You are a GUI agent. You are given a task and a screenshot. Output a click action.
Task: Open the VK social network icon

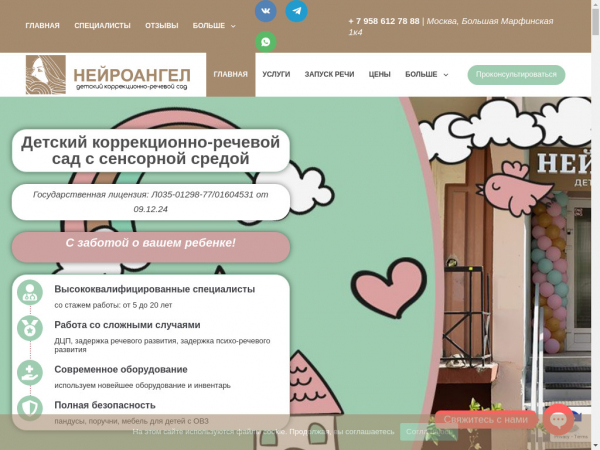pos(266,11)
